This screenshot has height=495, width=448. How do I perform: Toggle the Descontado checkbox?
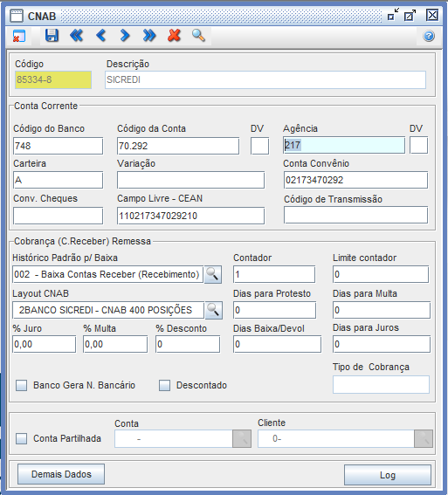point(164,386)
